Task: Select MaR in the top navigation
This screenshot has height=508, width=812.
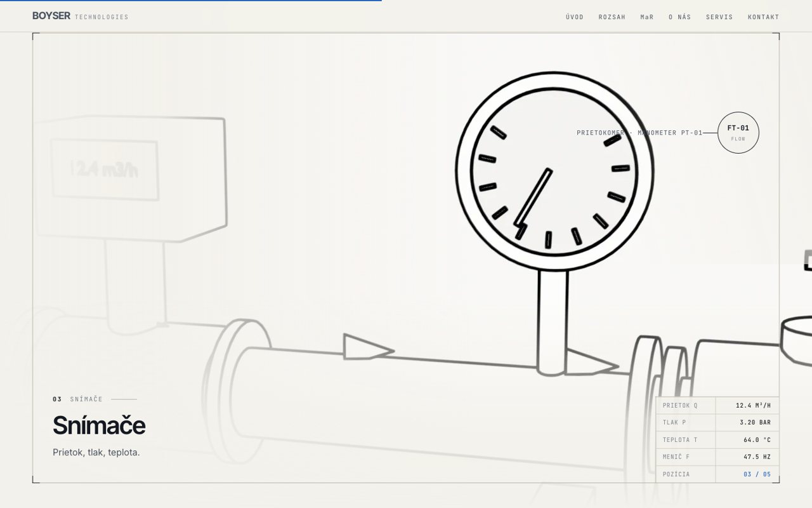Action: [647, 17]
